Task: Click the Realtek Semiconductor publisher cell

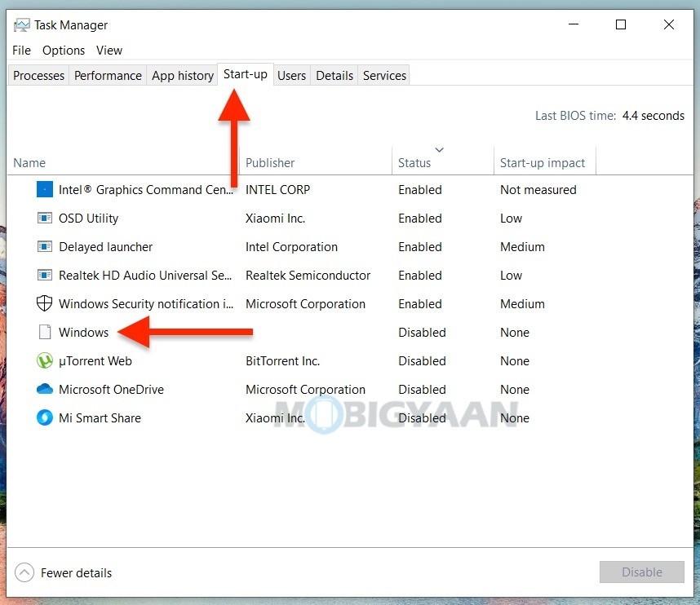Action: (308, 276)
